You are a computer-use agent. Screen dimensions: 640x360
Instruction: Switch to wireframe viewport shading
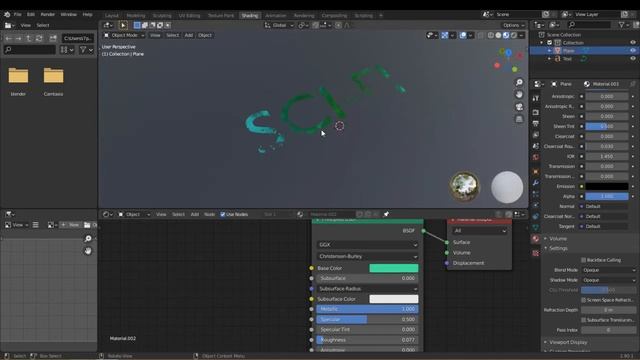(x=491, y=36)
